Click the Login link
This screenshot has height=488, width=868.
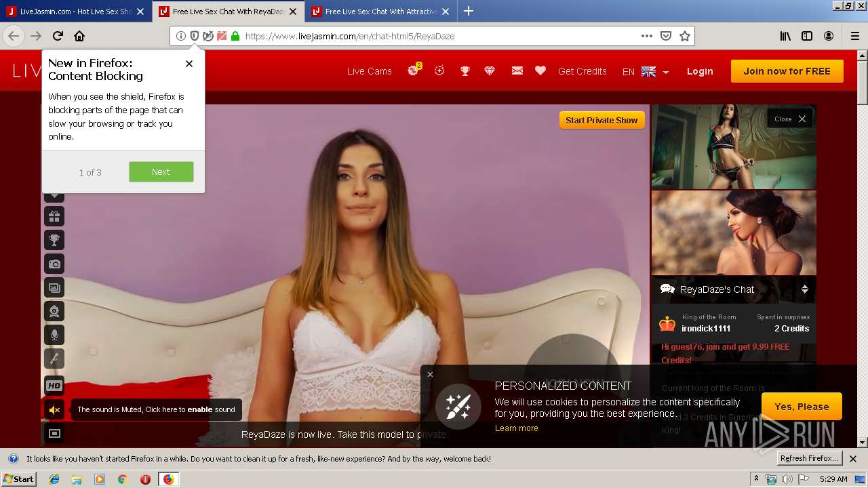coord(700,71)
